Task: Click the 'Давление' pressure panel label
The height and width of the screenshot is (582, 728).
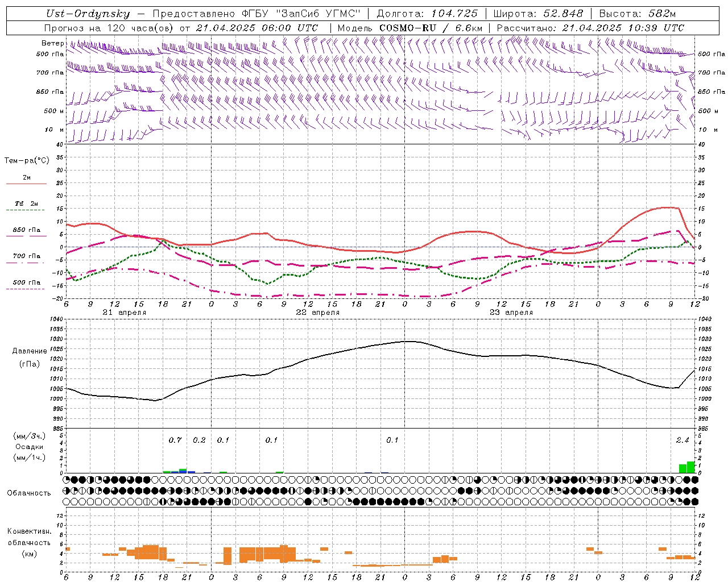Action: 30,351
